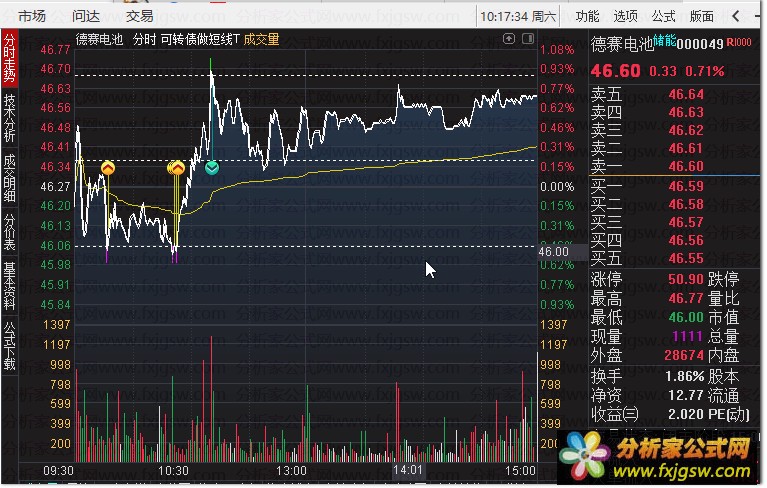The width and height of the screenshot is (767, 488).
Task: Click the 买一 price 46.59
Action: [x=686, y=186]
